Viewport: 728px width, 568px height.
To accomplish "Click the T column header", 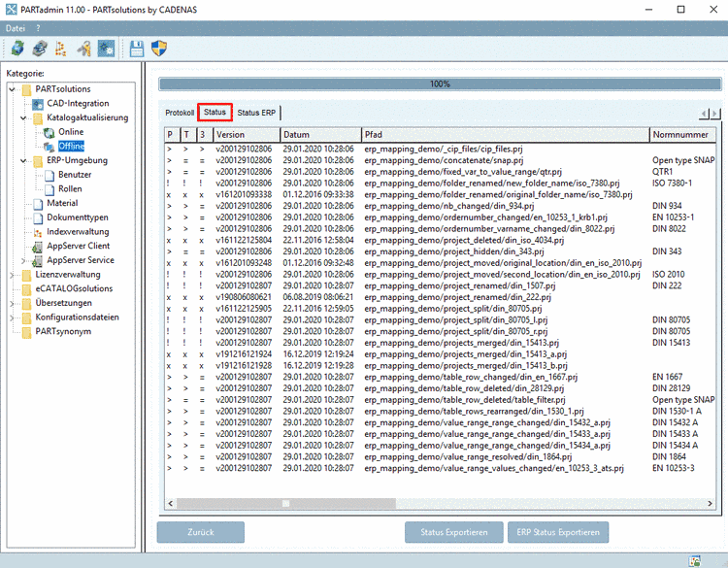I will tap(187, 135).
